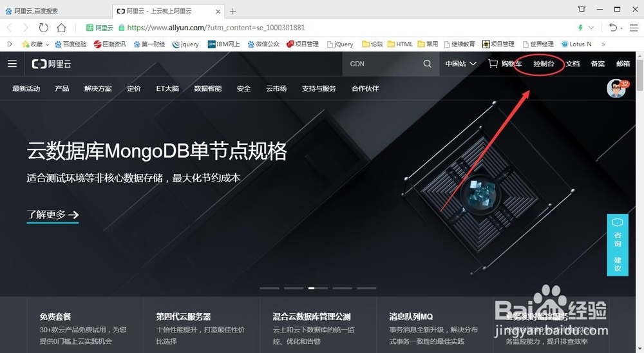Open 百度经验 bookmark
The image size is (644, 353).
[71, 44]
